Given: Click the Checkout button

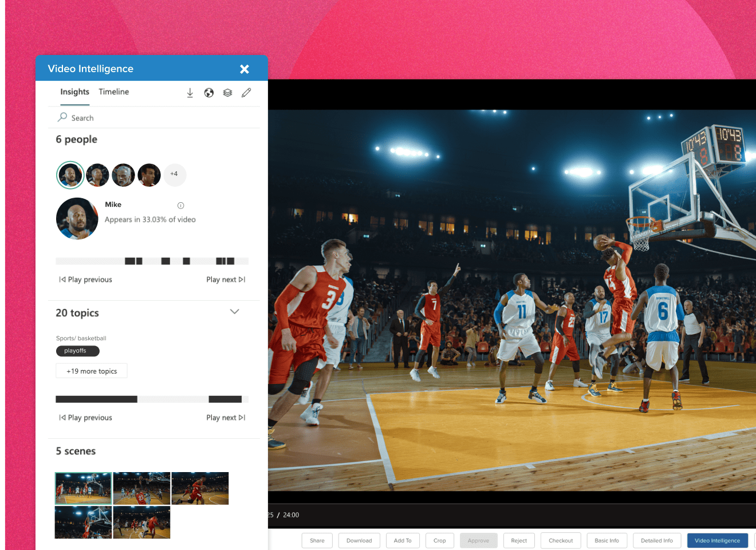Looking at the screenshot, I should coord(561,541).
